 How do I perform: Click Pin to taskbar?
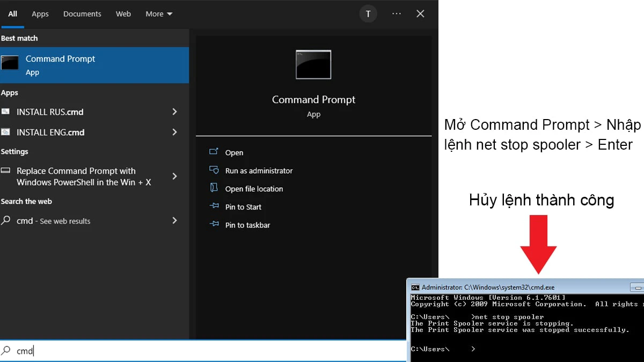tap(247, 225)
